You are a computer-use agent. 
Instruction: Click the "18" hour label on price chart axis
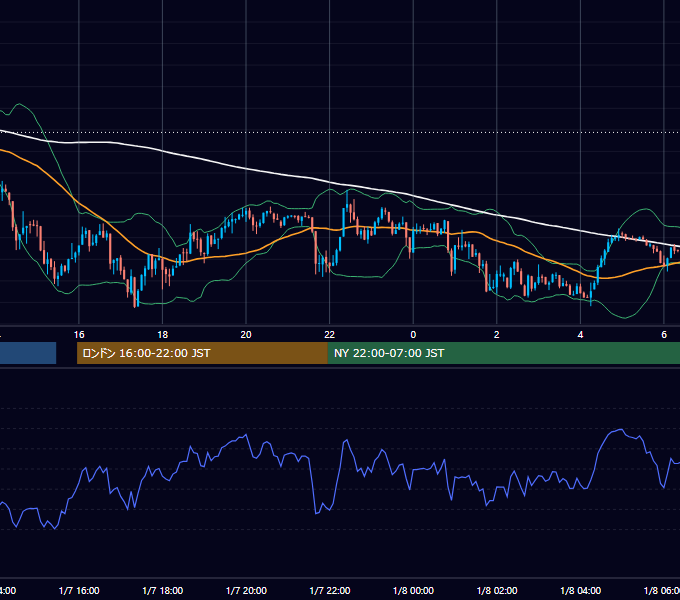(162, 335)
